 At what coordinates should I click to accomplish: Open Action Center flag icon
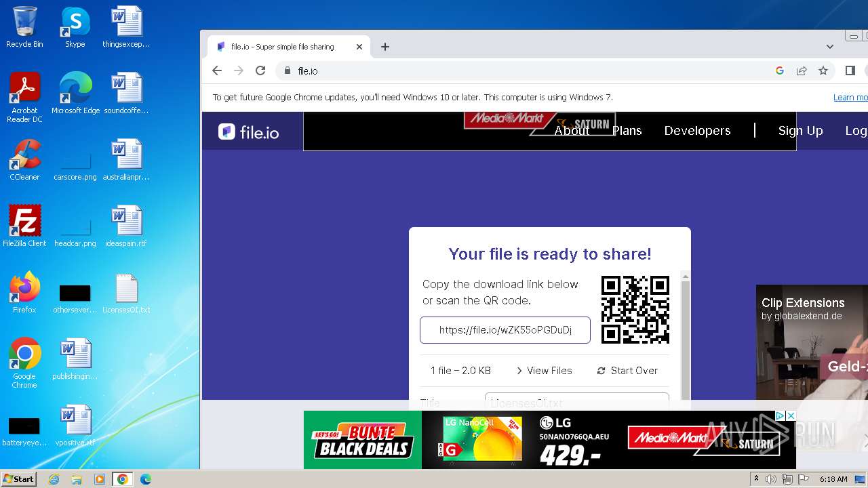(x=802, y=479)
